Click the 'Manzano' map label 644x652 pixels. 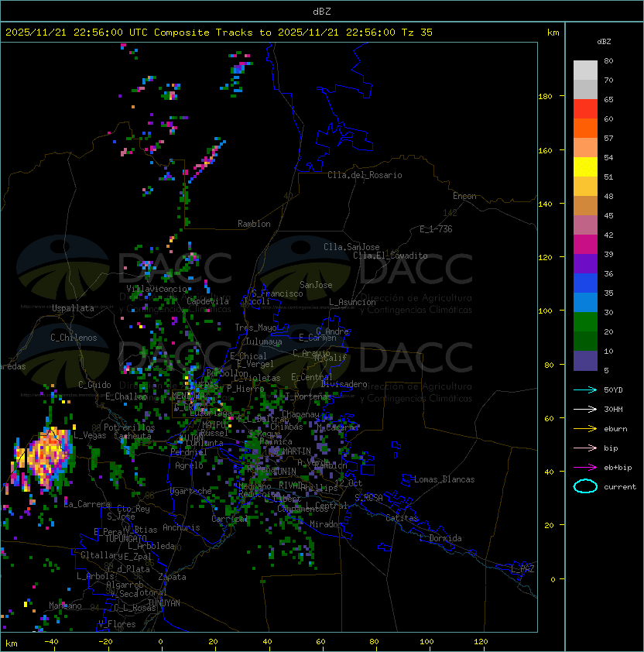pos(65,606)
